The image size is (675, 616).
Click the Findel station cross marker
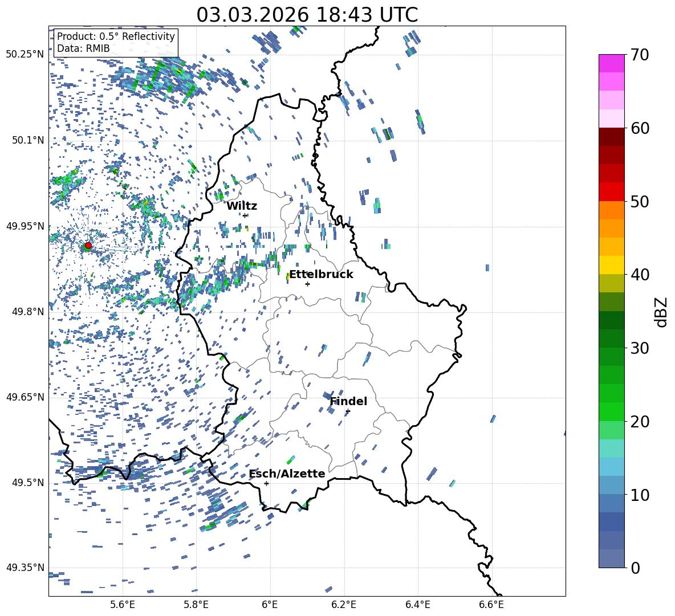point(348,411)
